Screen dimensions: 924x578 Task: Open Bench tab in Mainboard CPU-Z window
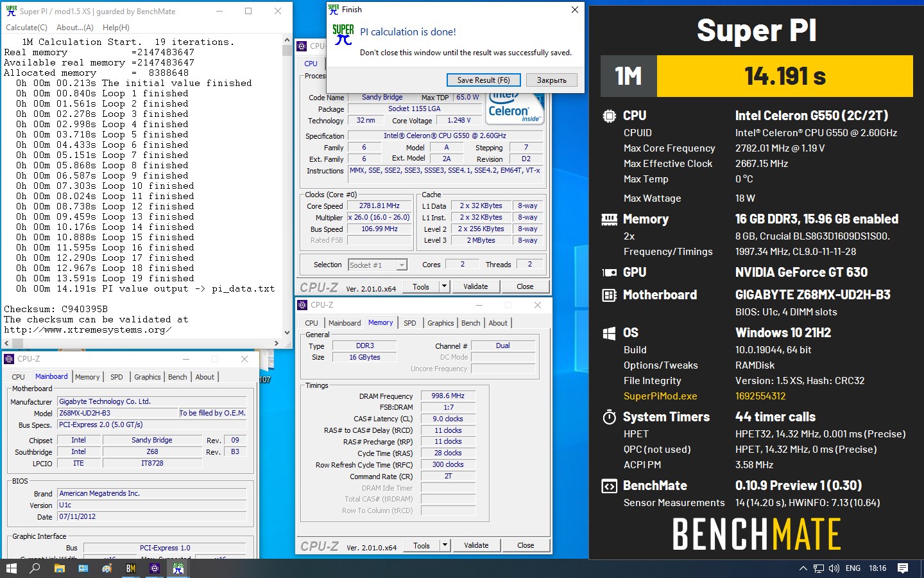(x=178, y=377)
